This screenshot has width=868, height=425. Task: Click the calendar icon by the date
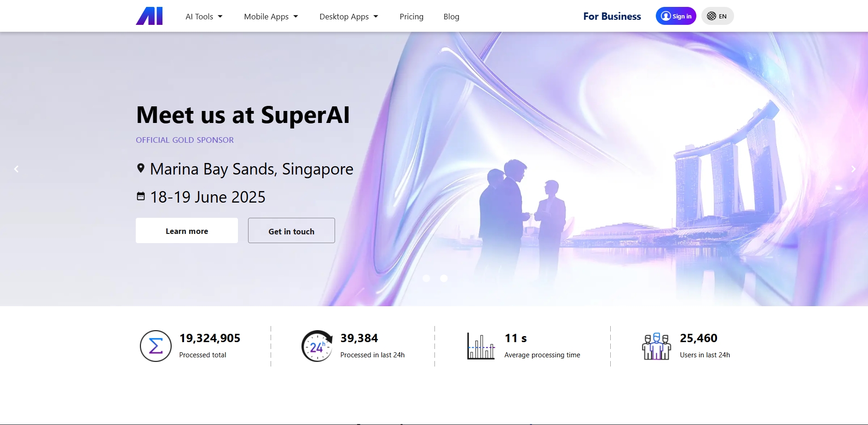141,197
